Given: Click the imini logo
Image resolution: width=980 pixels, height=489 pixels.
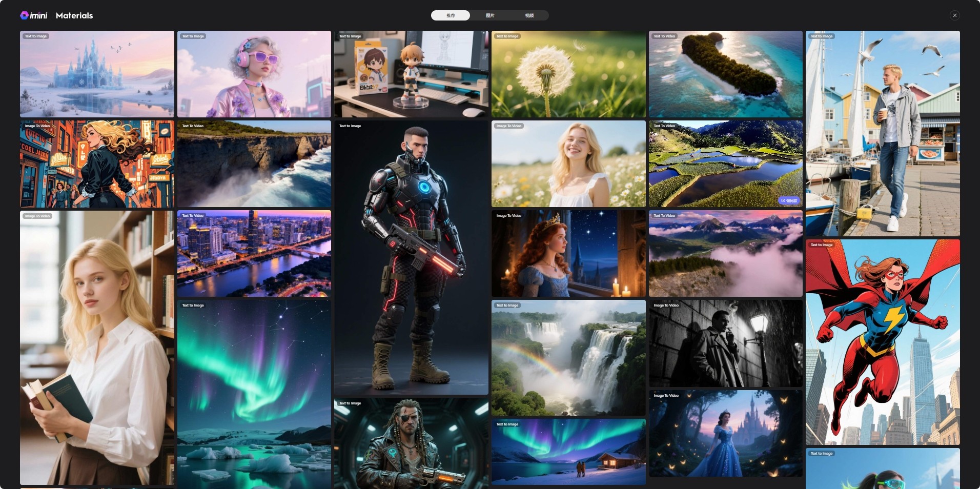Looking at the screenshot, I should 34,15.
